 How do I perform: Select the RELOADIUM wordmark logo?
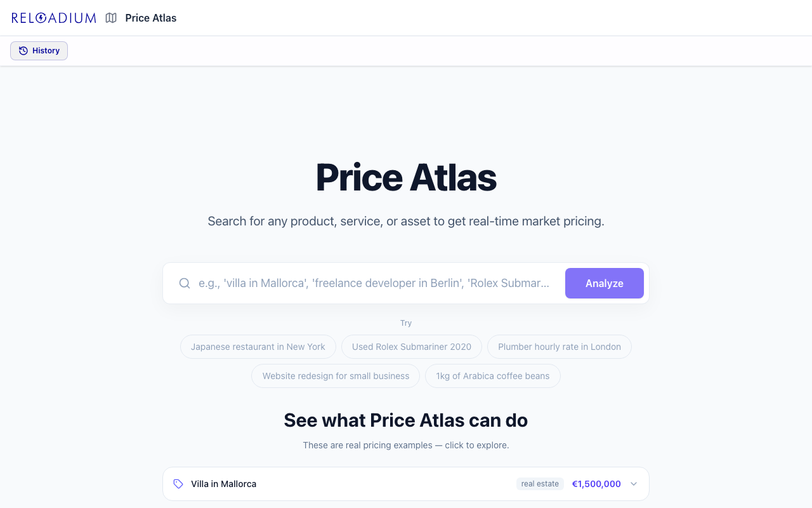[x=53, y=18]
